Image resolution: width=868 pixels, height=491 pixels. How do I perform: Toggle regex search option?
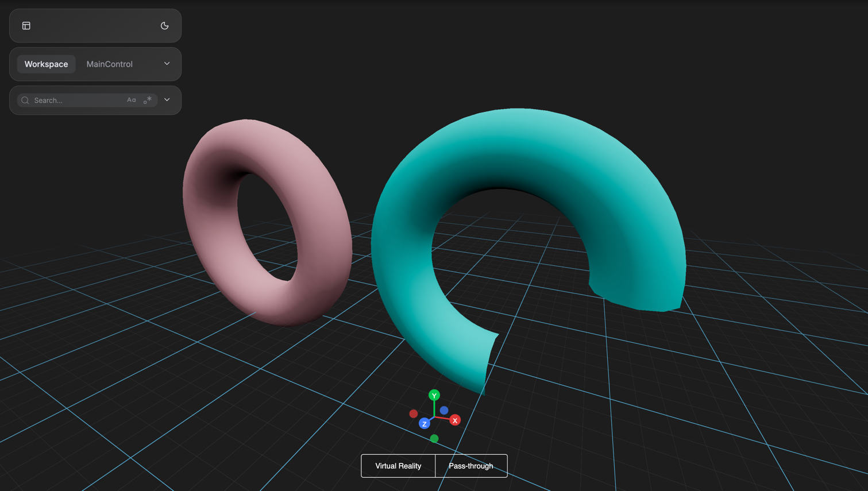[x=148, y=100]
